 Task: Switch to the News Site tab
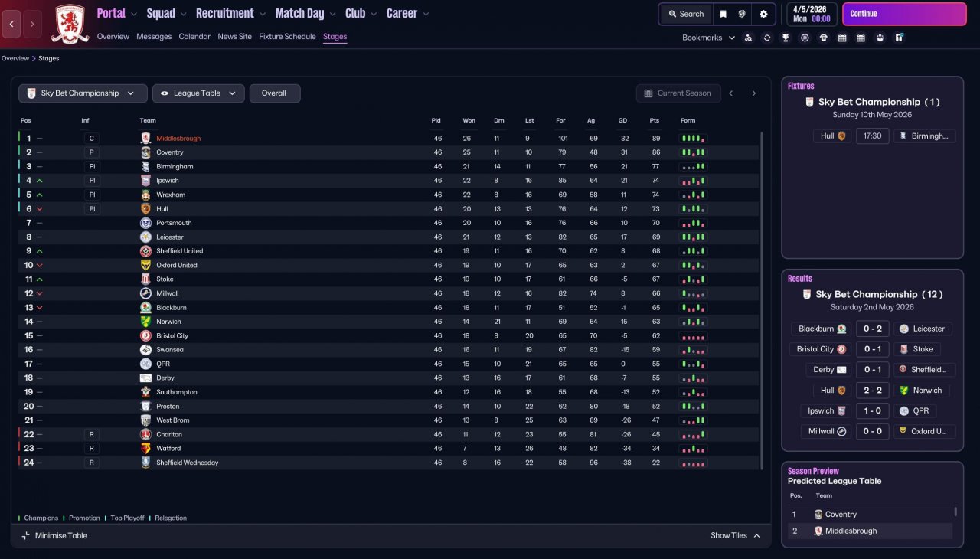point(234,37)
